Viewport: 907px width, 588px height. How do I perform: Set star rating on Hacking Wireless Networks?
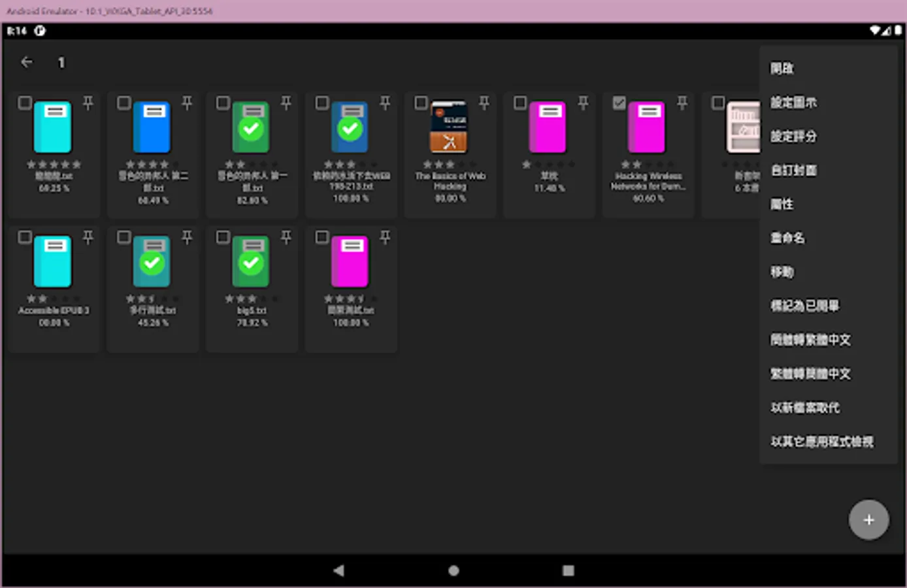pyautogui.click(x=648, y=164)
